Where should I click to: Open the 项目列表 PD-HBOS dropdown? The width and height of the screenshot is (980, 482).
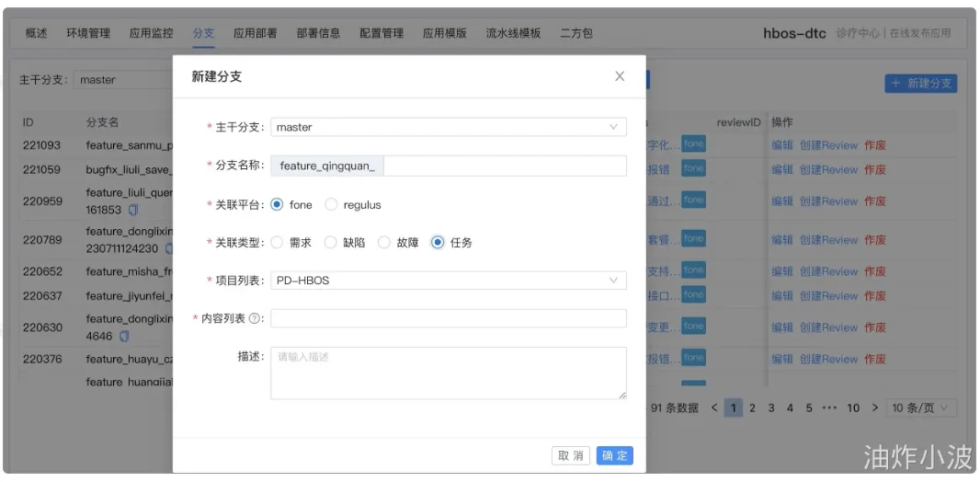(x=448, y=280)
